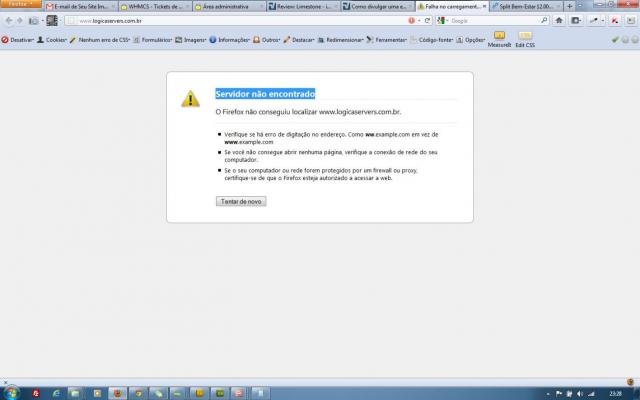
Task: Open the Ferramentas developer menu
Action: click(387, 40)
